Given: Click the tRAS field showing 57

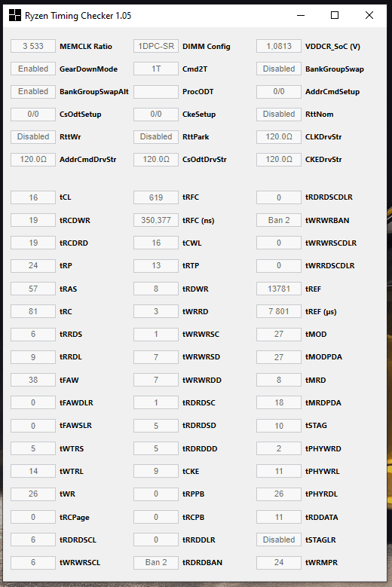Looking at the screenshot, I should 33,289.
